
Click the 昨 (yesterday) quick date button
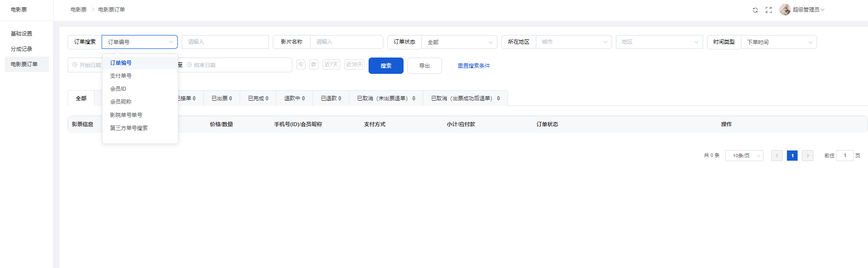click(314, 65)
